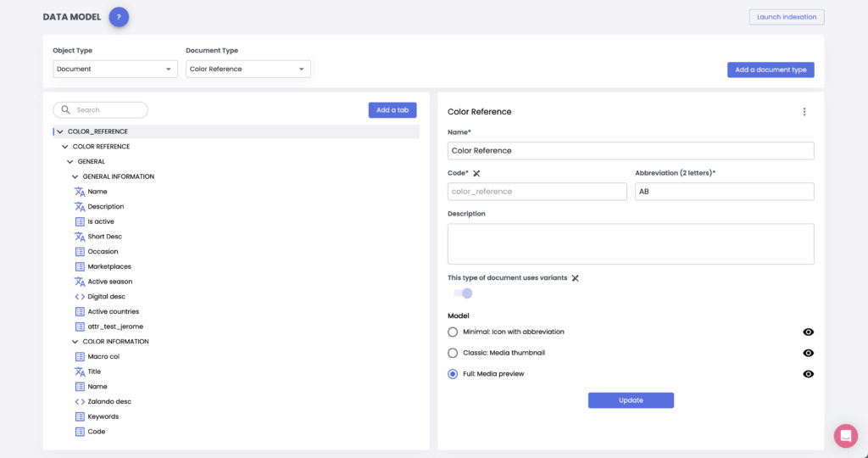Open the Object Type dropdown
868x458 pixels.
pos(115,70)
